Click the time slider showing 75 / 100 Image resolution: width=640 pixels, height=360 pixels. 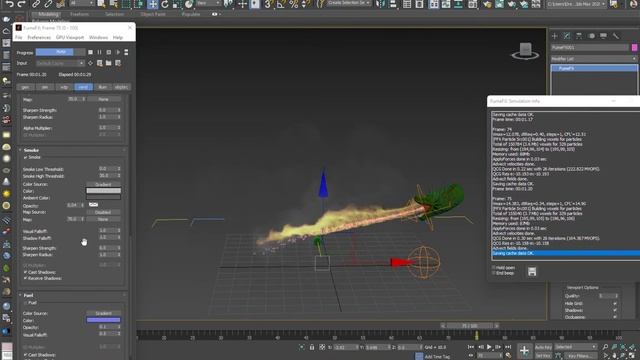[469, 326]
